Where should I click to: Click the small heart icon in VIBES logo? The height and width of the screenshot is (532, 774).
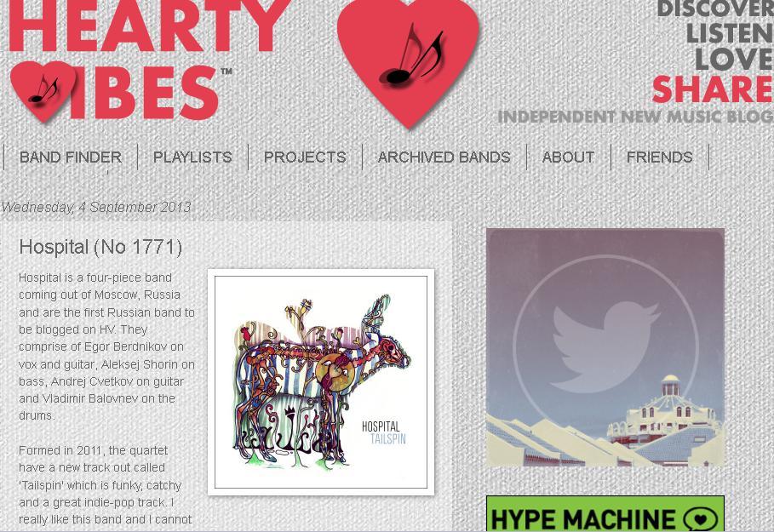(x=43, y=91)
